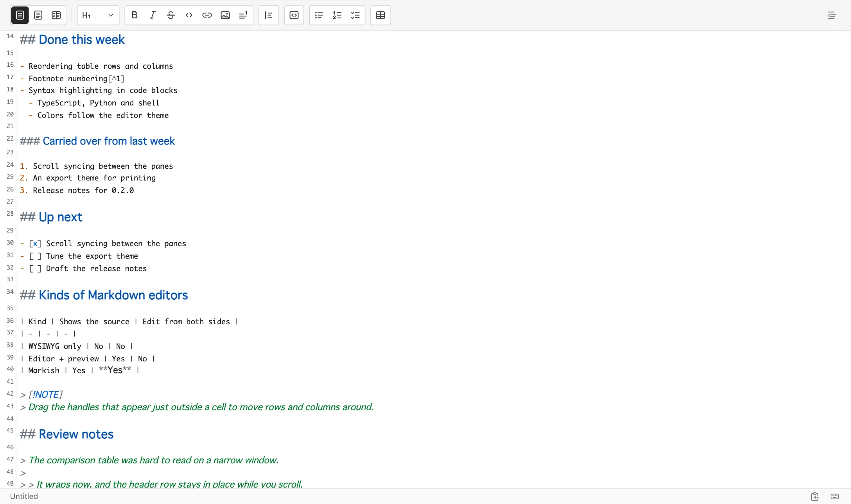
Task: Toggle bold formatting
Action: coord(134,15)
